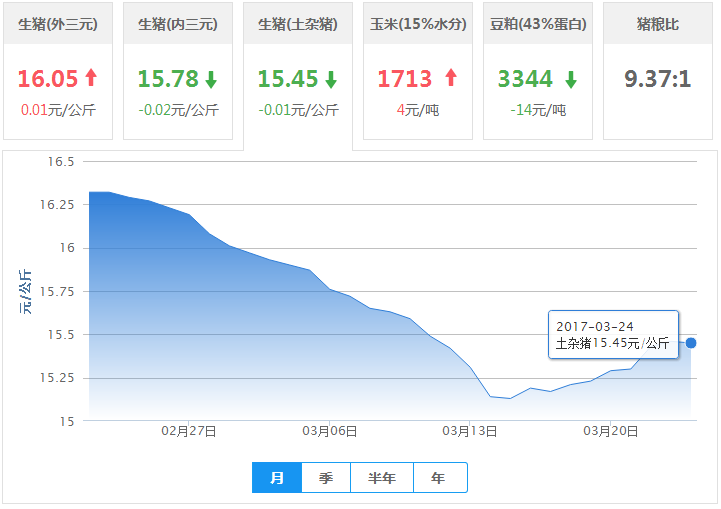
Task: Click the 2017-03-24 tooltip box
Action: 613,335
